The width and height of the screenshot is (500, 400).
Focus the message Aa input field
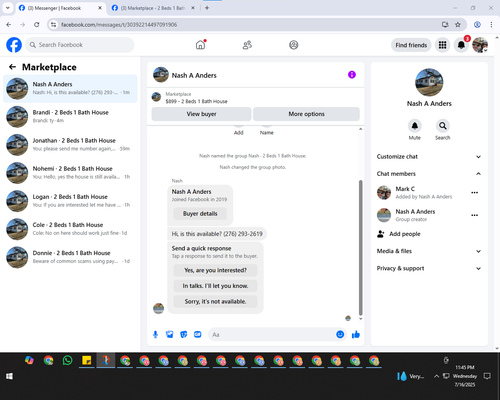click(x=272, y=334)
